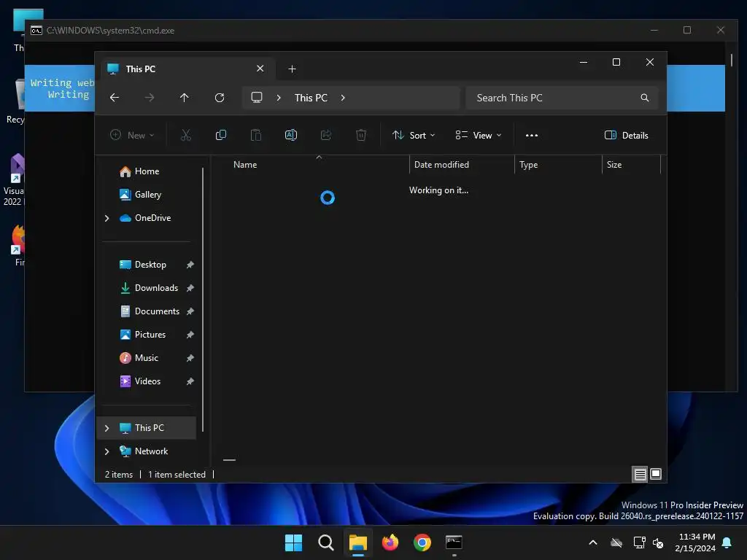Open the View dropdown
This screenshot has height=560, width=747.
coord(479,135)
